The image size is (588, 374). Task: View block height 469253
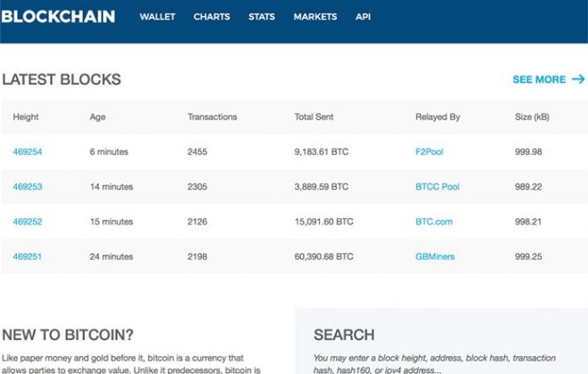click(x=28, y=187)
